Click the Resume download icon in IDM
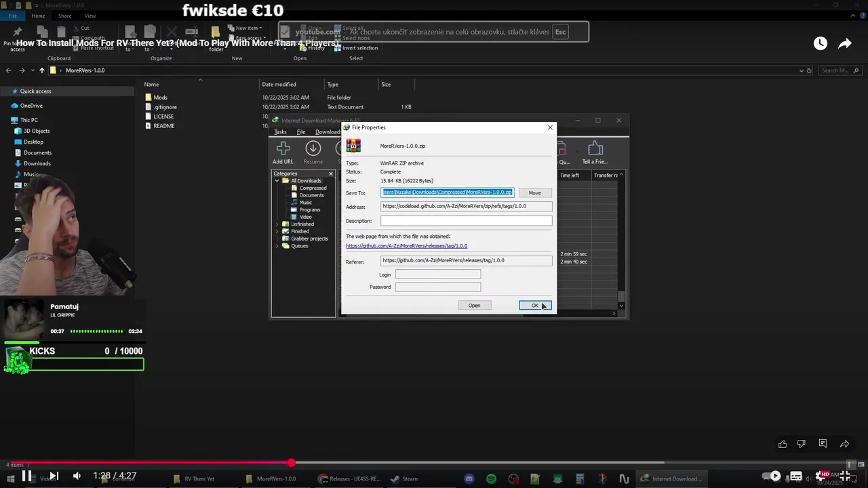Screen dimensions: 868x488 tap(313, 148)
